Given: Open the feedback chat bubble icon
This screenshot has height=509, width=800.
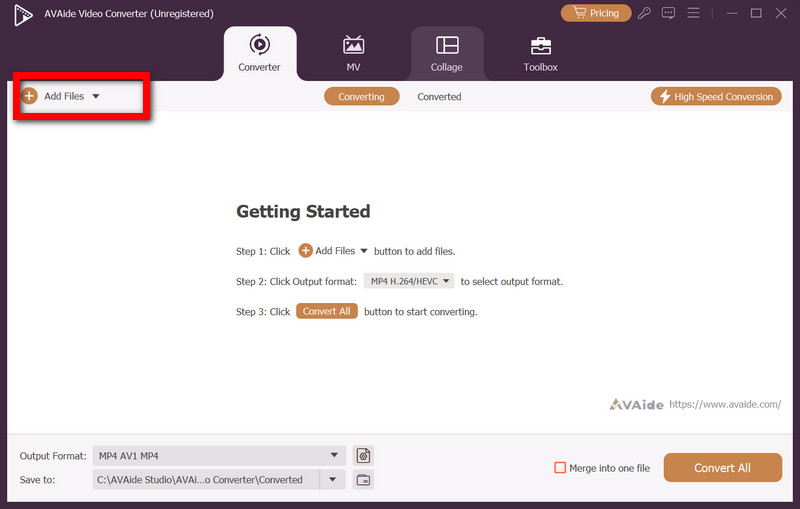Looking at the screenshot, I should pos(669,13).
